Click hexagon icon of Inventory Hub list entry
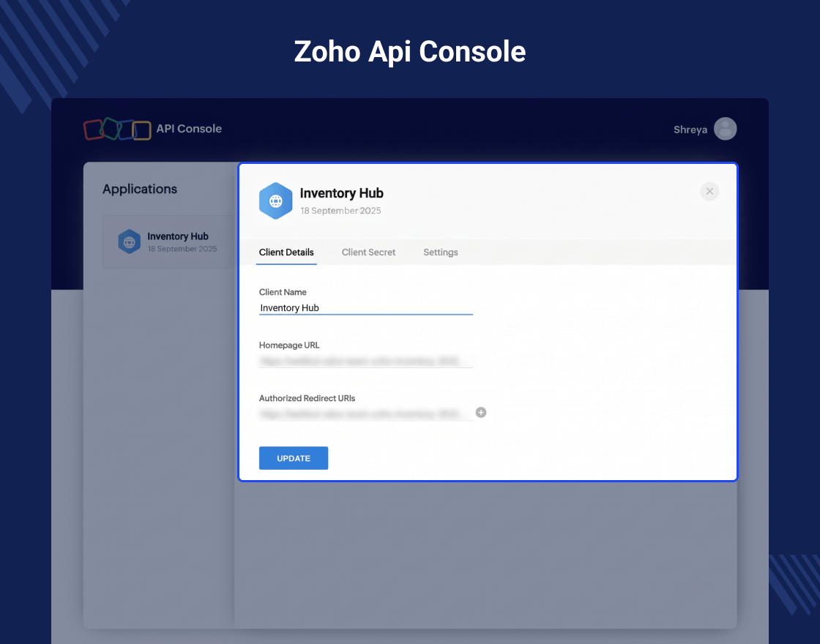The height and width of the screenshot is (644, 820). point(129,241)
